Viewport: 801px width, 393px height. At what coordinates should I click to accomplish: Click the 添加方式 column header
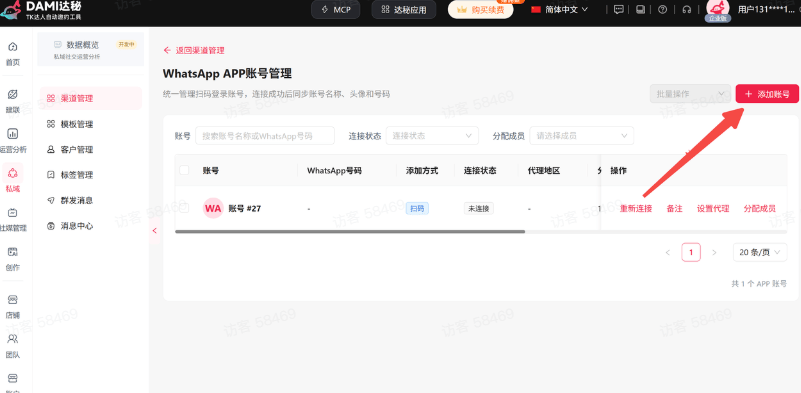(421, 171)
